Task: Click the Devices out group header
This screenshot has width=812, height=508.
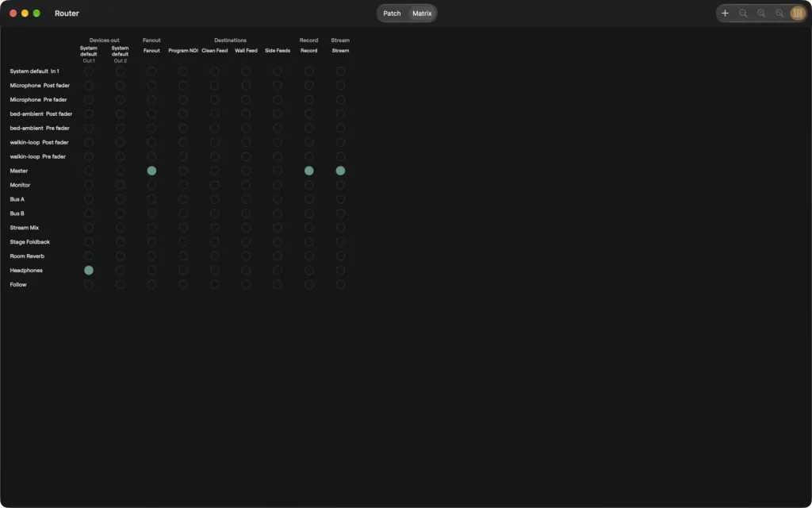Action: click(104, 40)
